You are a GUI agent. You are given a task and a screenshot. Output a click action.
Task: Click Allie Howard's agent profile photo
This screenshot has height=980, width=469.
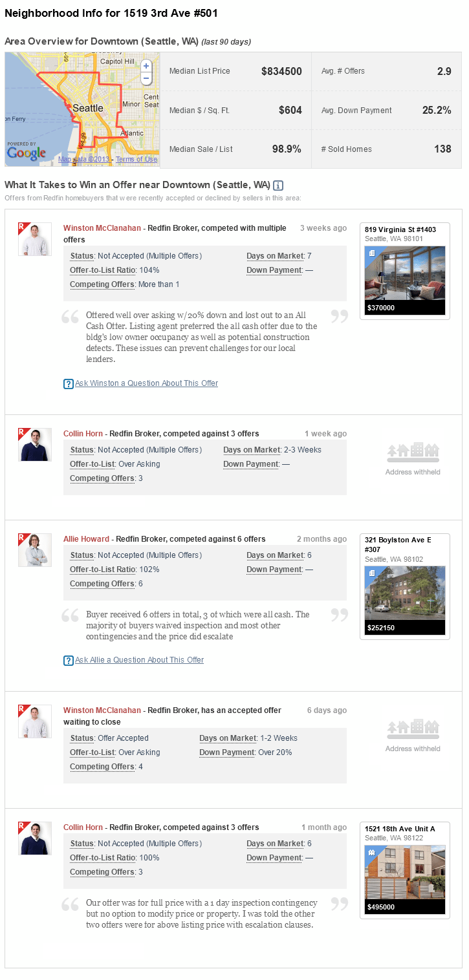35,550
